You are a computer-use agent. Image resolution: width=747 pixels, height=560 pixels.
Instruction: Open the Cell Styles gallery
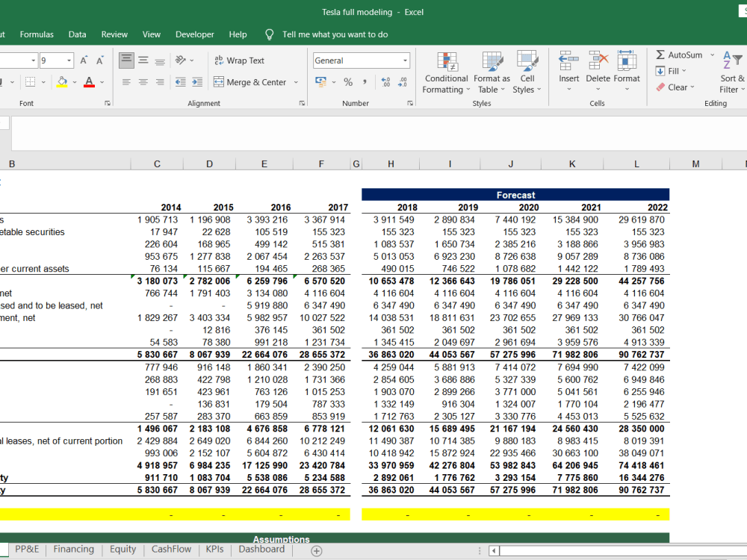[527, 72]
